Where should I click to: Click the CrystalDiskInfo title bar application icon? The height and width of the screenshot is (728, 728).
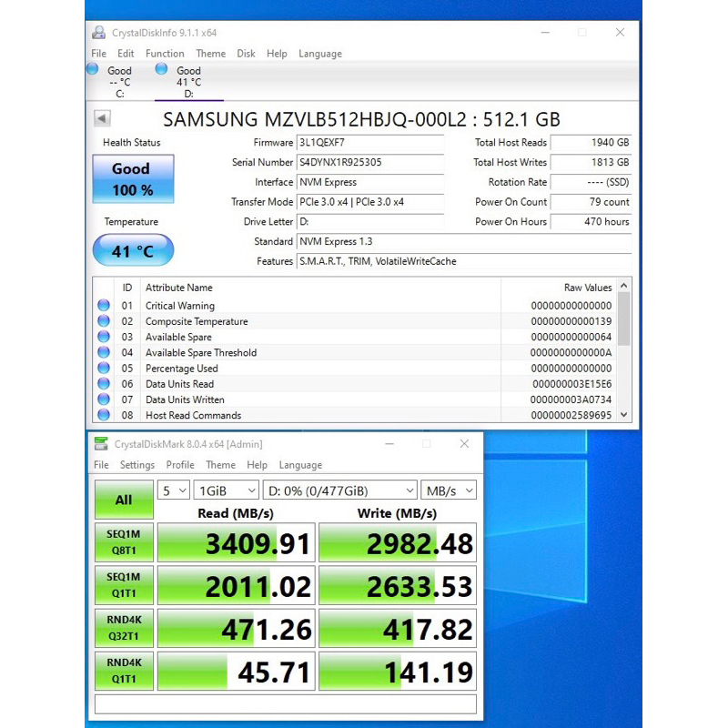(x=98, y=32)
